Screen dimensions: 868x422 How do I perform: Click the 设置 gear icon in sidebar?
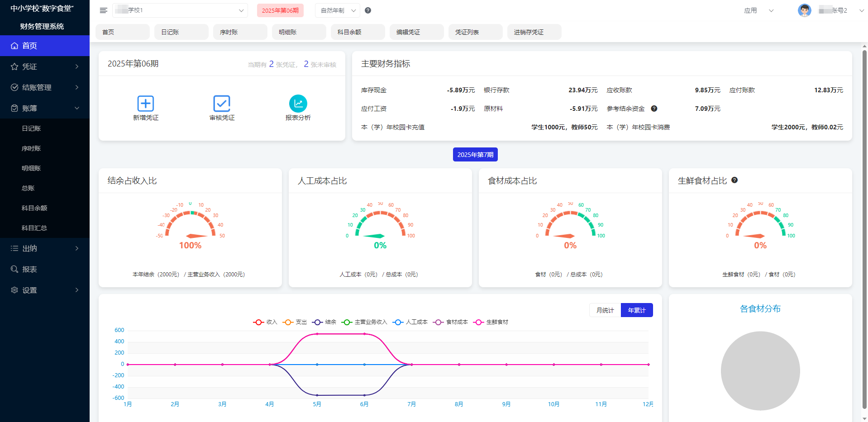pyautogui.click(x=14, y=290)
